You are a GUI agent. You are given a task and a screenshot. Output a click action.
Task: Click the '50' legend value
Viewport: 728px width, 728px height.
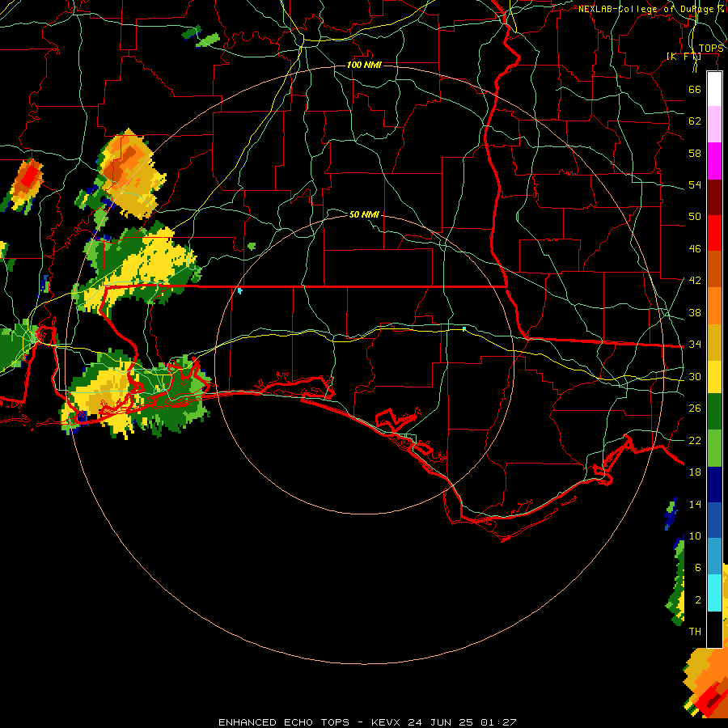(695, 216)
